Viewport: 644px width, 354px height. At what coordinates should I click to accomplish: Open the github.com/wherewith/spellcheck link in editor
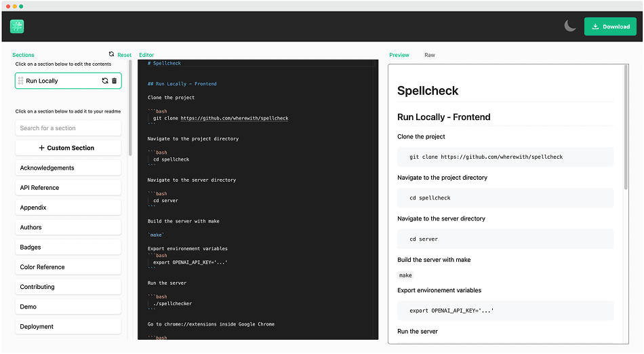click(235, 118)
